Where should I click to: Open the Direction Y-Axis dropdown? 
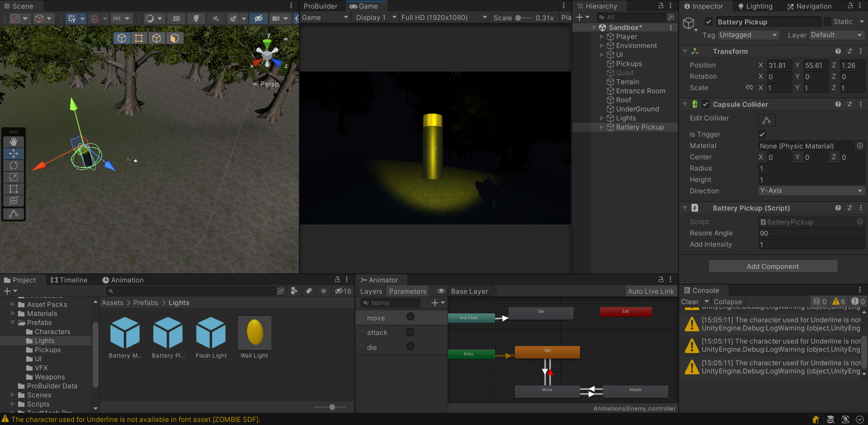coord(811,191)
